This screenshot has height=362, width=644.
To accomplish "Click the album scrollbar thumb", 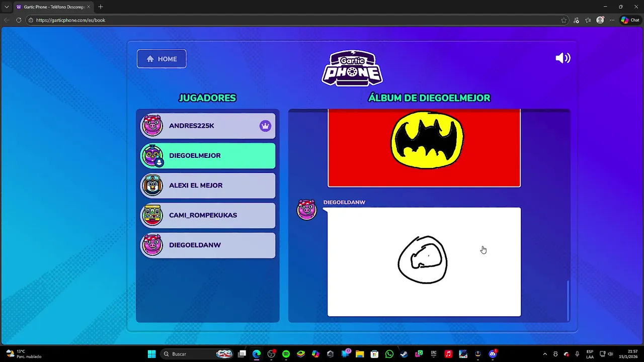I will click(x=568, y=300).
